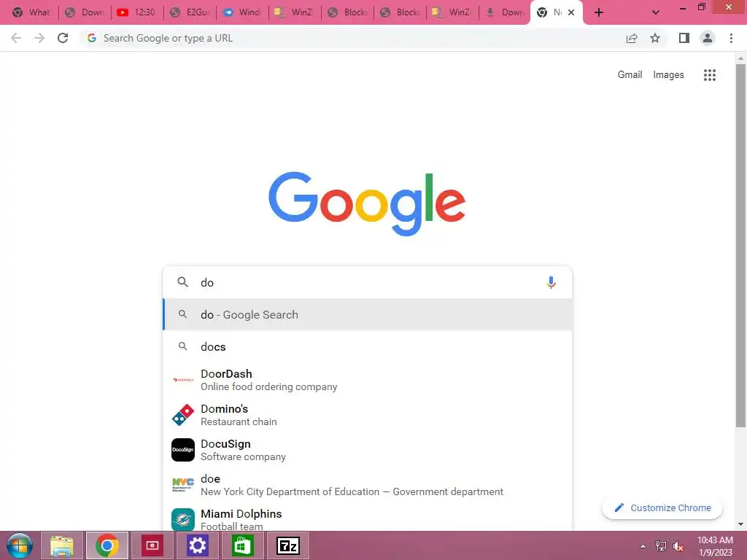Click the page vertical scrollbar thumb
Viewport: 747px width, 560px height.
(740, 245)
